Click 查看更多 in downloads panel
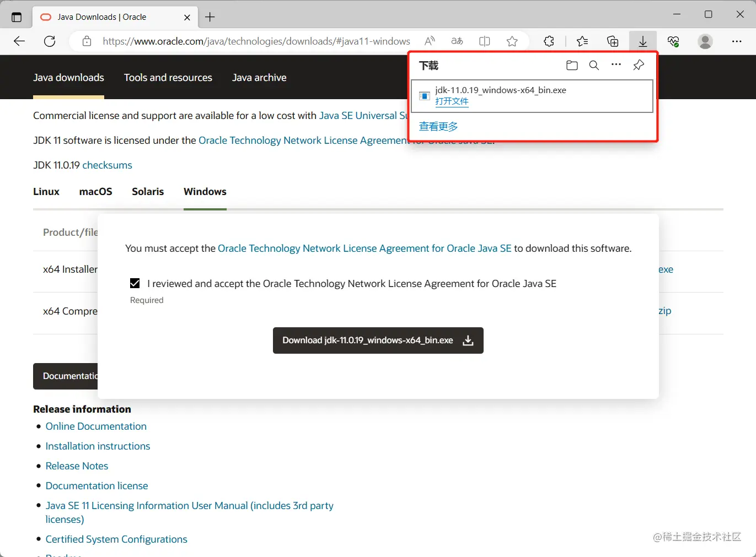 [438, 127]
